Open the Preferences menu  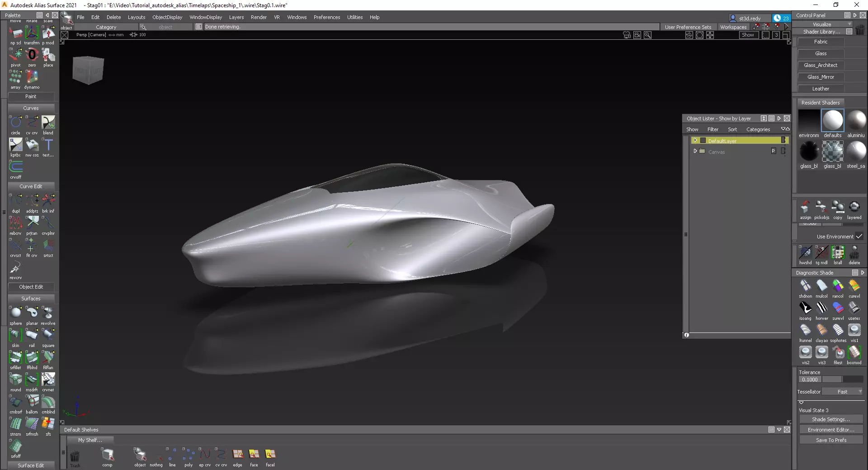327,17
